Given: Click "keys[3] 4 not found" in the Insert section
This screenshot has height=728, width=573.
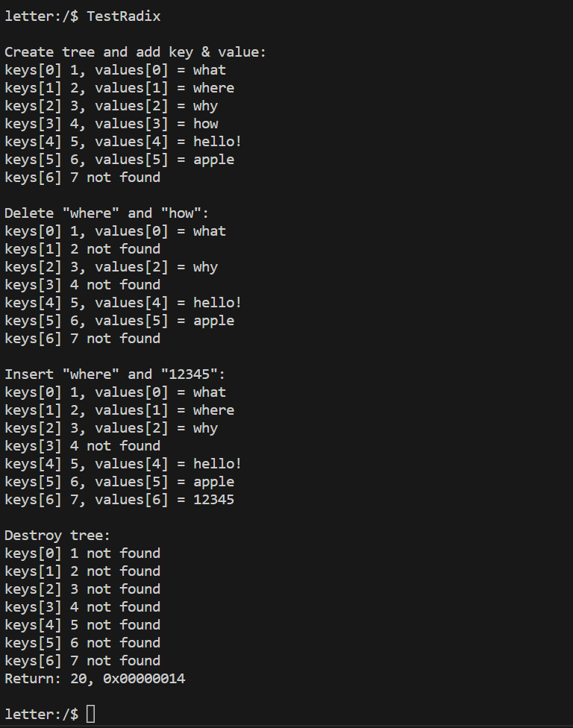Looking at the screenshot, I should click(x=82, y=446).
